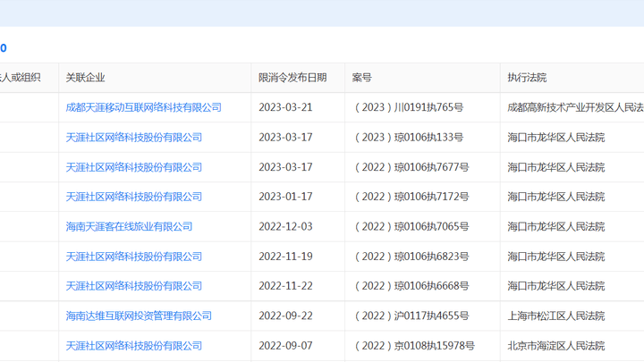This screenshot has width=644, height=362.
Task: Click the 案号 column header
Action: [x=362, y=78]
